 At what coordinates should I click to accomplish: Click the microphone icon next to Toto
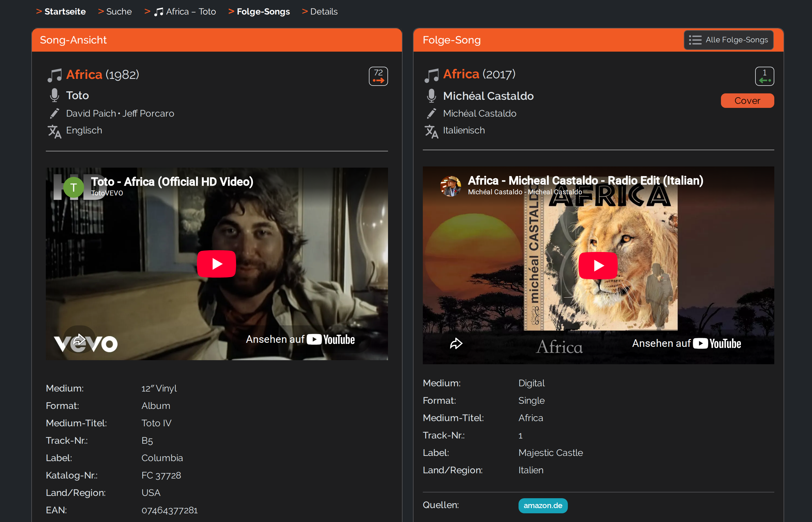pos(54,96)
